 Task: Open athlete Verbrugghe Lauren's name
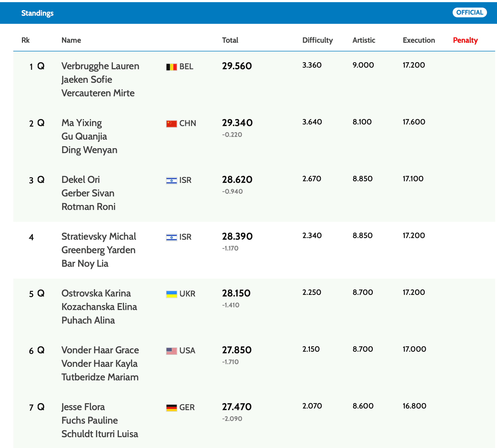(x=100, y=66)
